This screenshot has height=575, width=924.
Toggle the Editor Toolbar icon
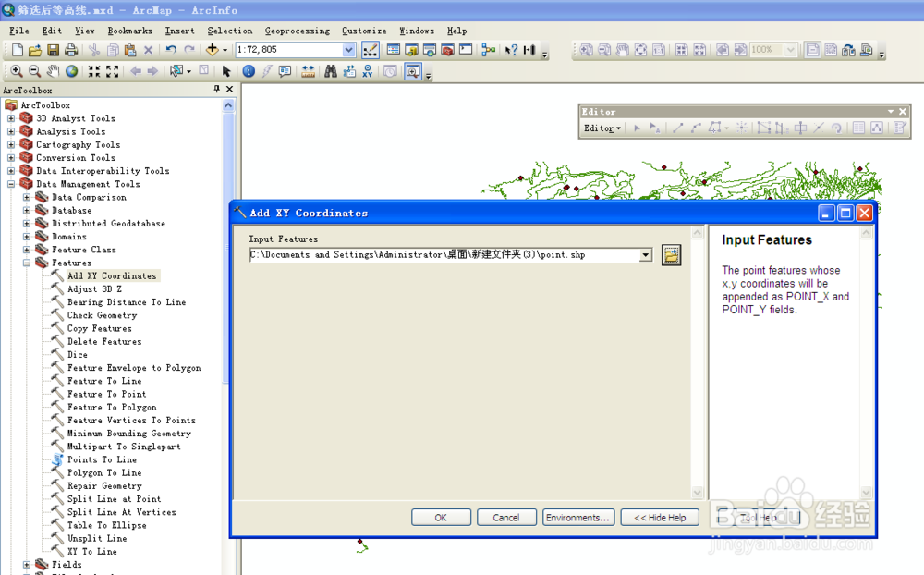coord(371,50)
